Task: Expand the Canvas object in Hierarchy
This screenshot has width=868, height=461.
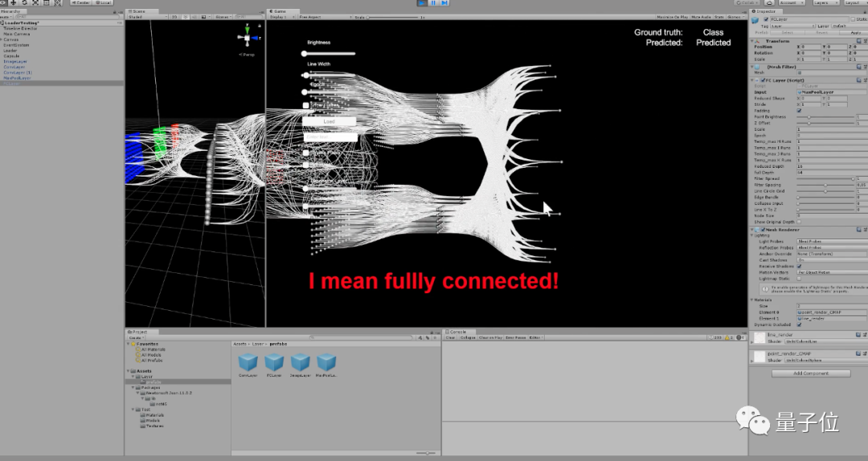Action: (2, 39)
